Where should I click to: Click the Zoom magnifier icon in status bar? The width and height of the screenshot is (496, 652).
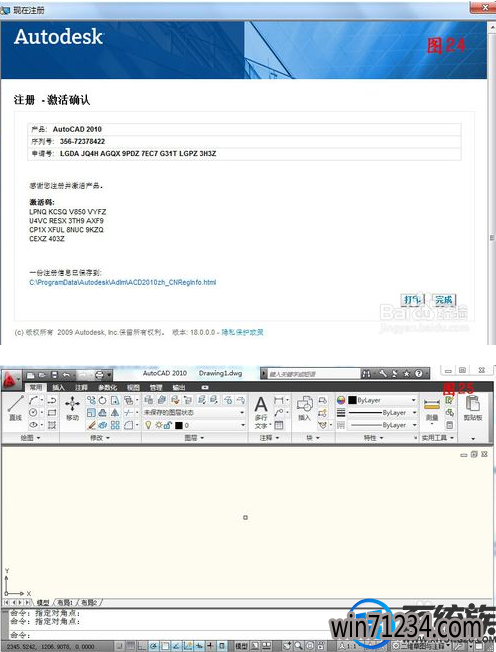pyautogui.click(x=299, y=646)
